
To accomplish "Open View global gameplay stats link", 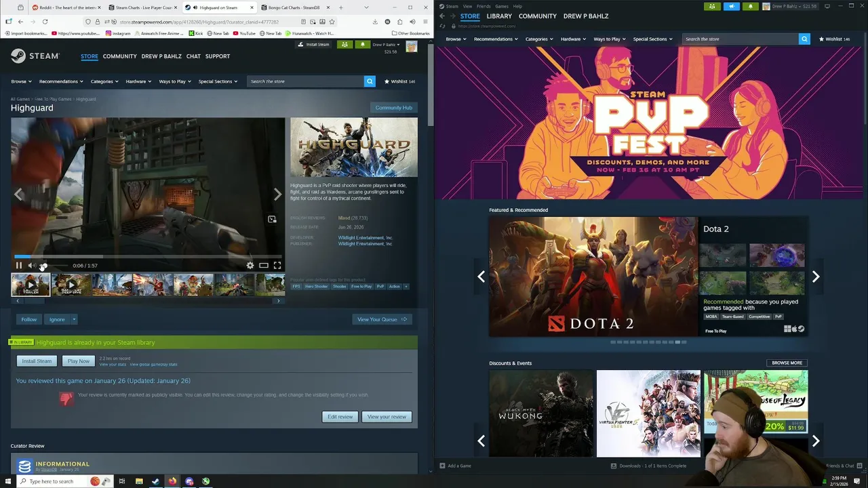I will (x=153, y=365).
